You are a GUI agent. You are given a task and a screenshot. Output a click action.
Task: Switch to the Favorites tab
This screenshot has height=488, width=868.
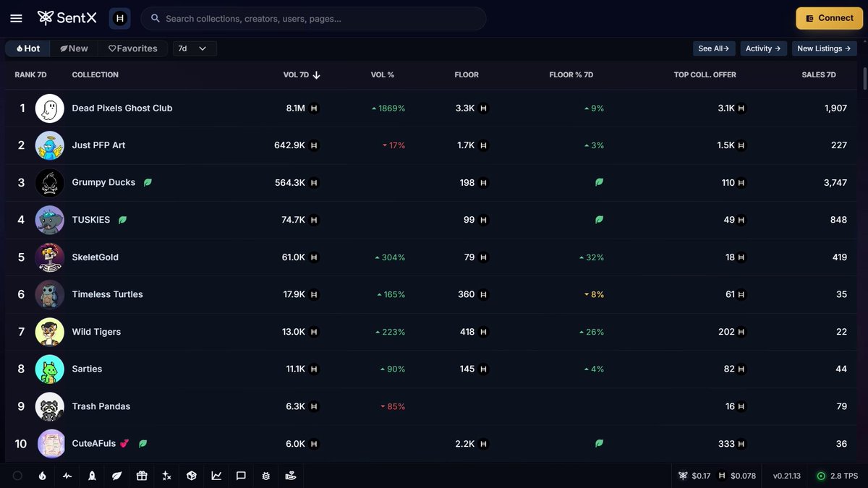point(132,48)
